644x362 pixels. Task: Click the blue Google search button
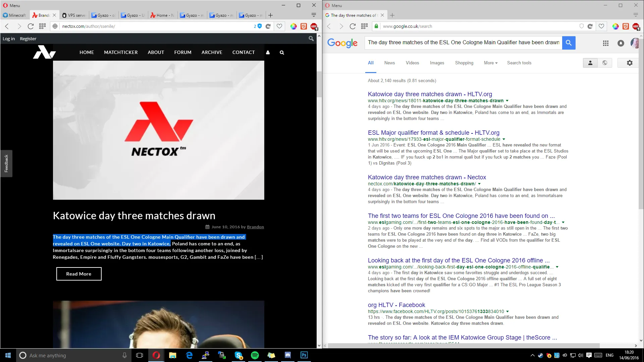569,43
